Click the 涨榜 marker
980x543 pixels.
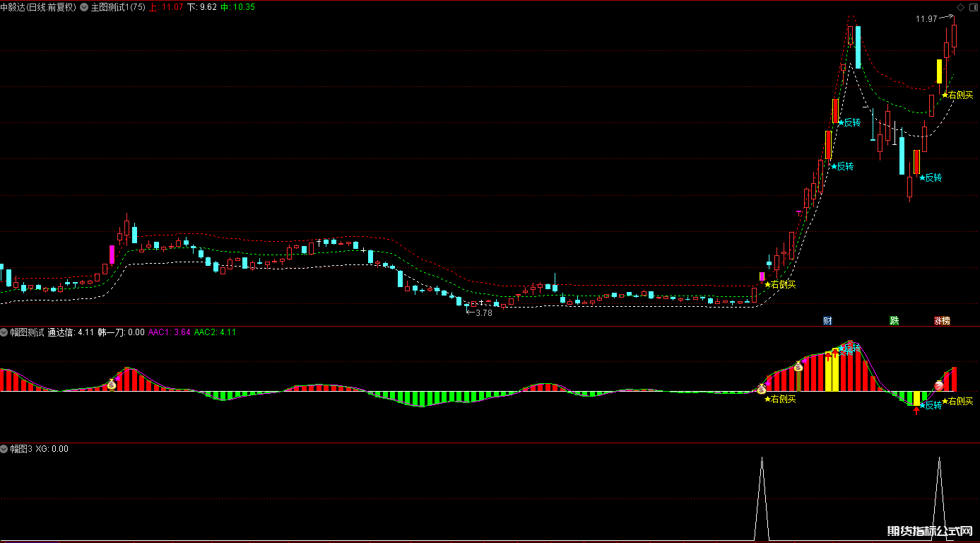943,320
